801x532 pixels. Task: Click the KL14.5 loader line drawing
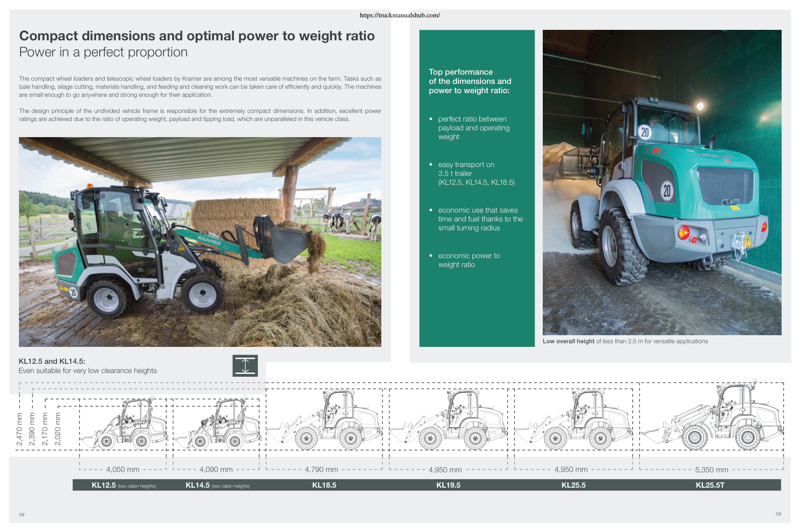click(217, 423)
